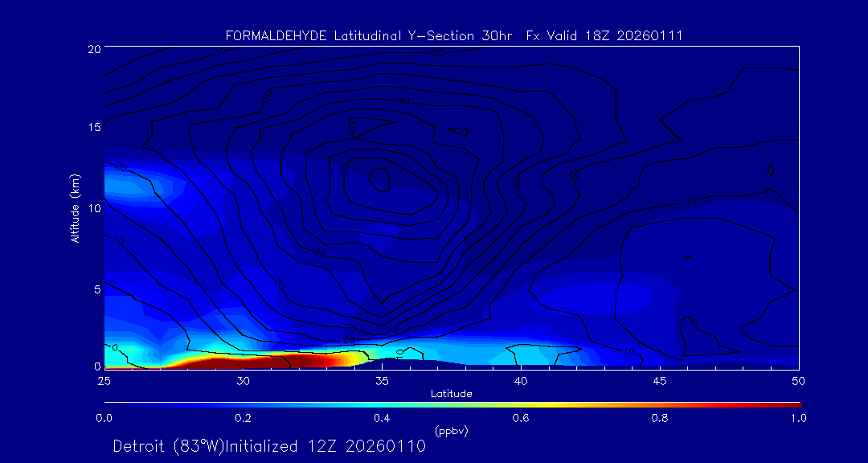Click the colorbar value '0.6'
The image size is (868, 463).
[x=520, y=418]
